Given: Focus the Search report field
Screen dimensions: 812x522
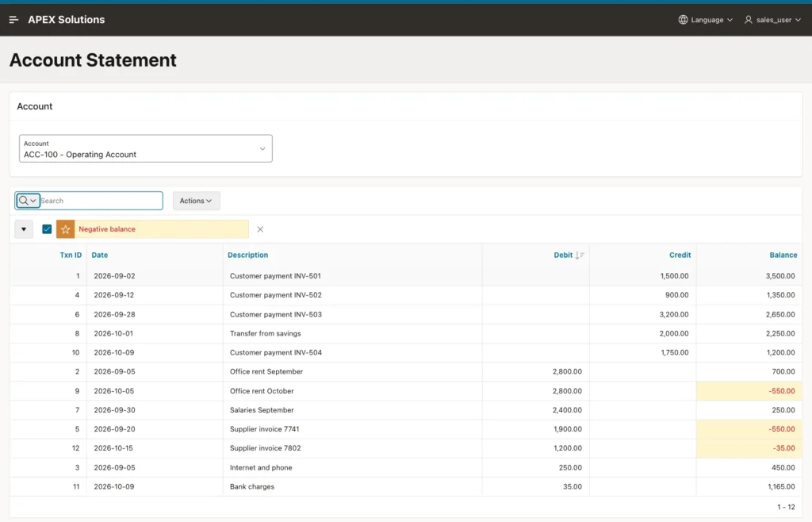Looking at the screenshot, I should (x=101, y=201).
